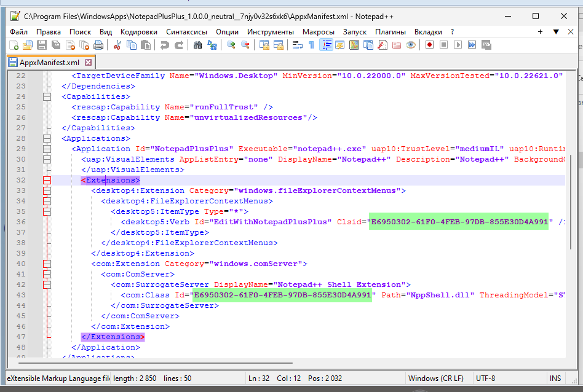This screenshot has width=583, height=392.
Task: Click the Print toolbar icon
Action: [x=98, y=45]
